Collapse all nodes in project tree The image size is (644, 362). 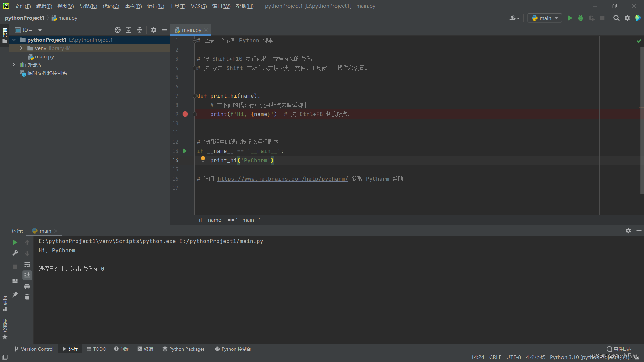[140, 30]
